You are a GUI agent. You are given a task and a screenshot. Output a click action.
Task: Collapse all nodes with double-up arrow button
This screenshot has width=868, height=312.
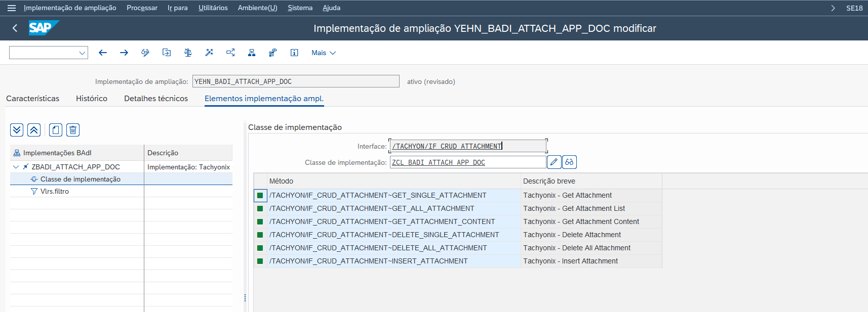click(x=34, y=130)
